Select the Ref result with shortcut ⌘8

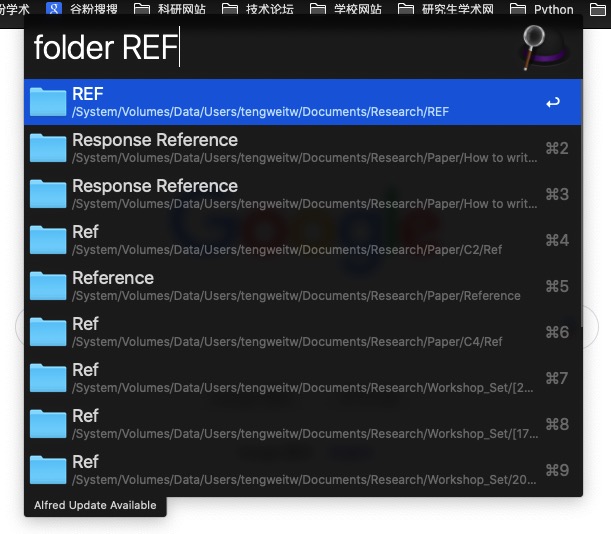(x=303, y=424)
